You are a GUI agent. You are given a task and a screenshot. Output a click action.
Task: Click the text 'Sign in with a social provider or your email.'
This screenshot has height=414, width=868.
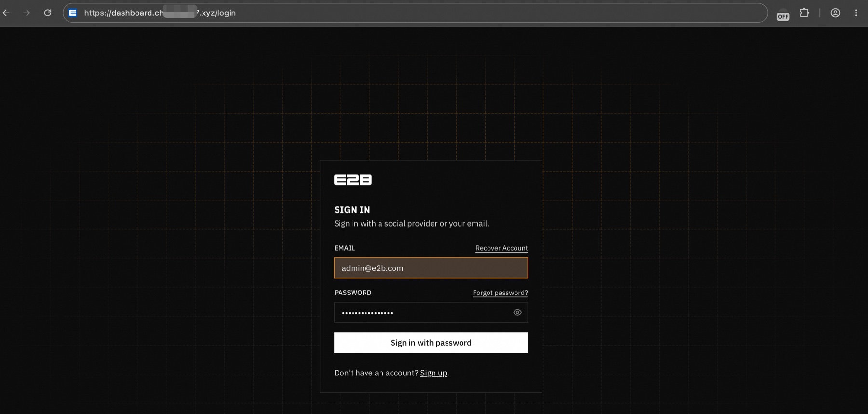(x=412, y=224)
